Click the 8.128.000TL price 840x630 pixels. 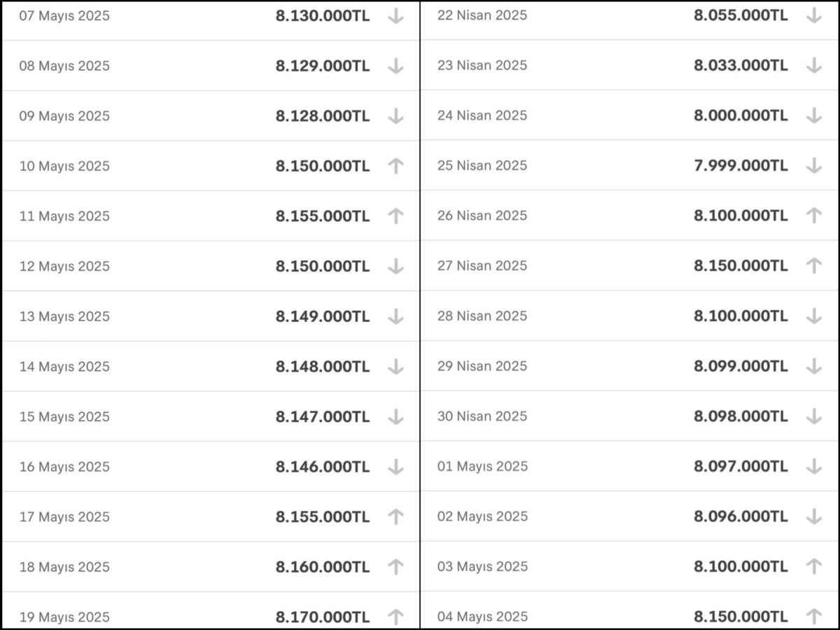pos(323,116)
